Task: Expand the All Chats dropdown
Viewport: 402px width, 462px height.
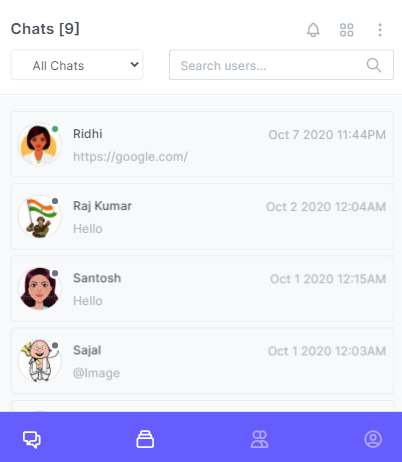Action: (x=77, y=65)
